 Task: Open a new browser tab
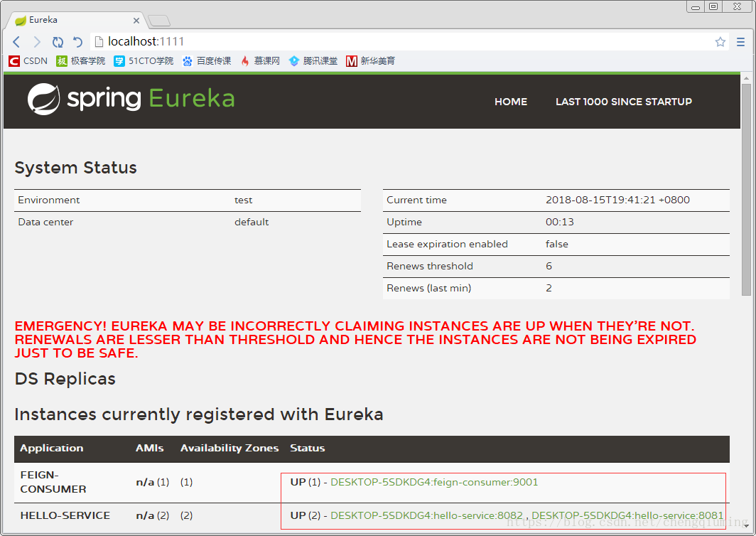click(159, 21)
